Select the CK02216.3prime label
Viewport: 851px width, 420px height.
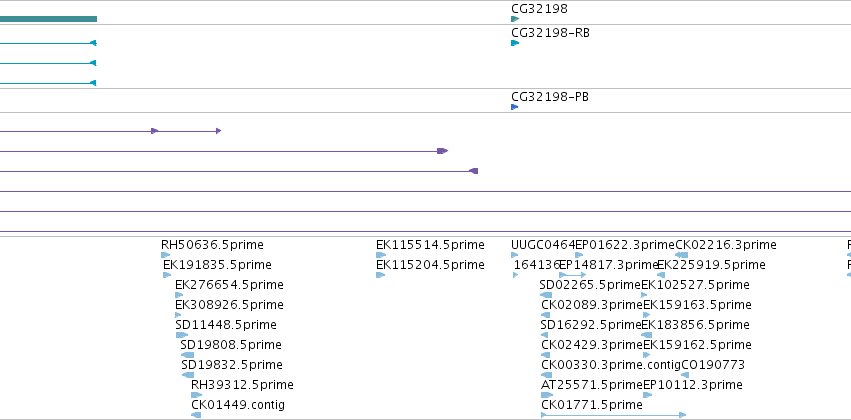726,245
